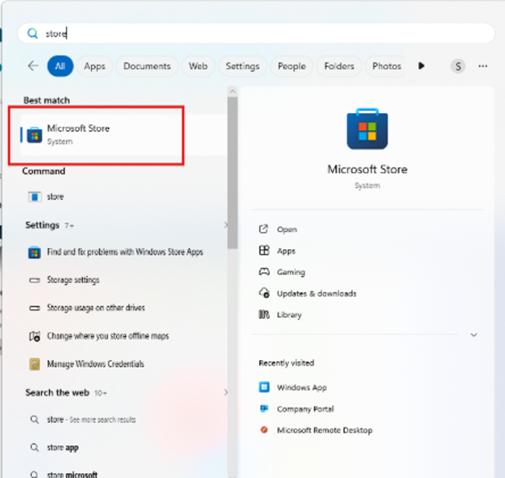Select the Settings filter tab
The height and width of the screenshot is (478, 505).
click(x=243, y=66)
